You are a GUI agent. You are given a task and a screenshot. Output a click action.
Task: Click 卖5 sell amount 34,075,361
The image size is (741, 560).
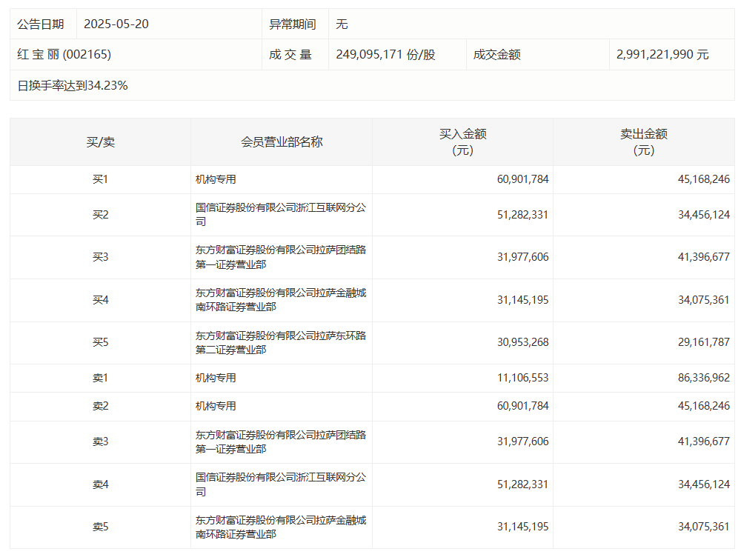(x=704, y=527)
